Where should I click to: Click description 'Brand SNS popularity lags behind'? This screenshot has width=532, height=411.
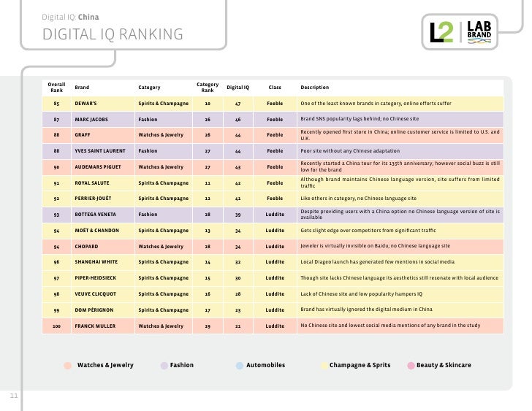click(x=360, y=119)
